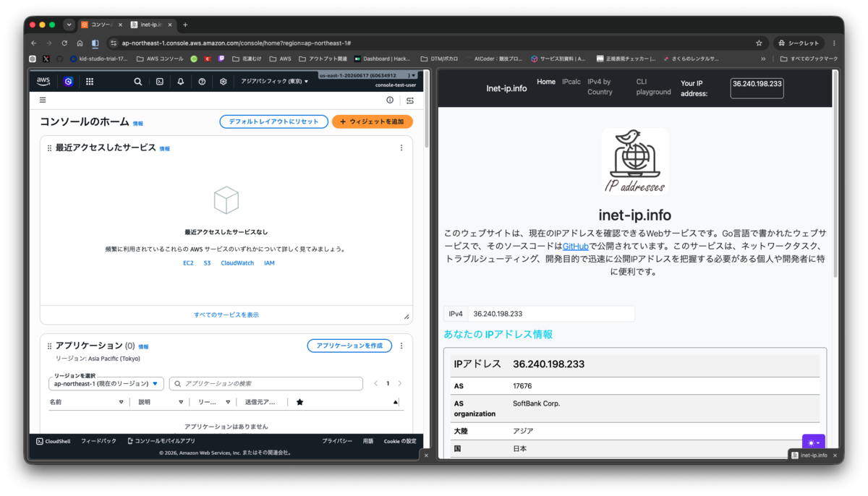The width and height of the screenshot is (868, 496).
Task: Grab drag handle of 最近アクセスしたサービス widget
Action: tap(49, 147)
